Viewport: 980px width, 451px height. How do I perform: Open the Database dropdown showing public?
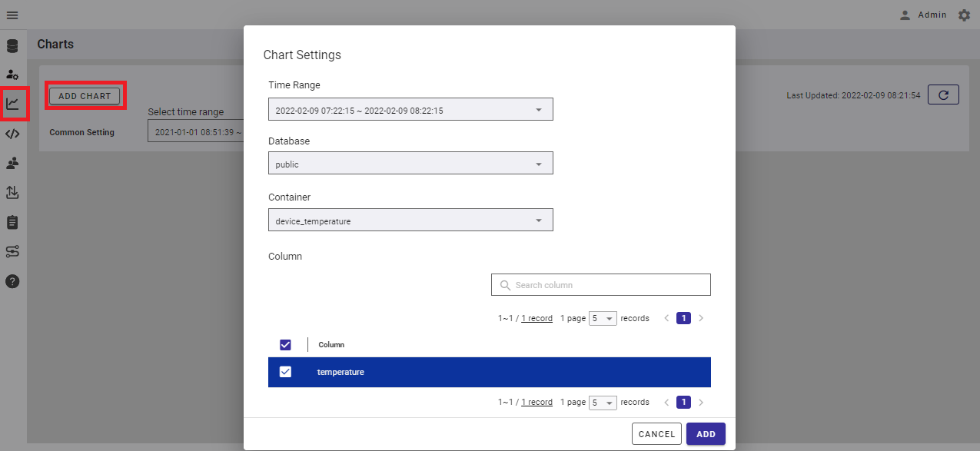[x=410, y=164]
